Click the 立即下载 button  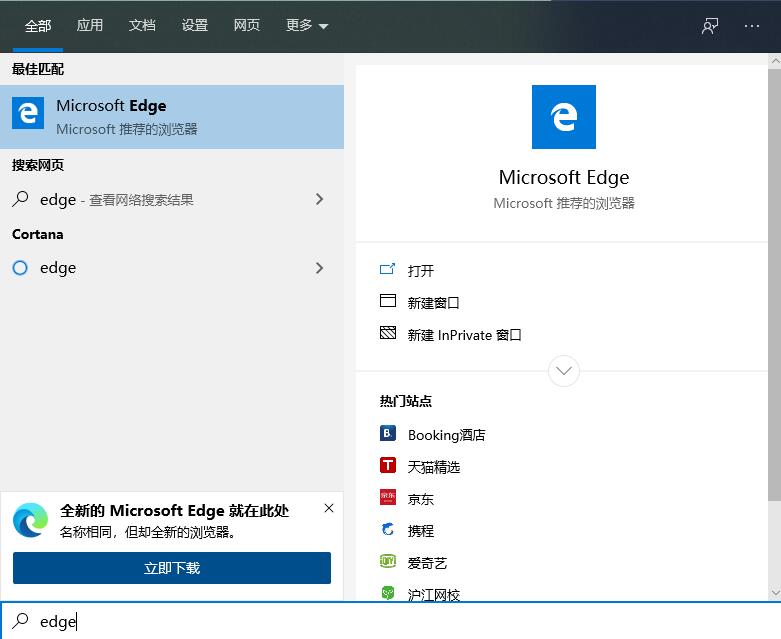(x=172, y=568)
